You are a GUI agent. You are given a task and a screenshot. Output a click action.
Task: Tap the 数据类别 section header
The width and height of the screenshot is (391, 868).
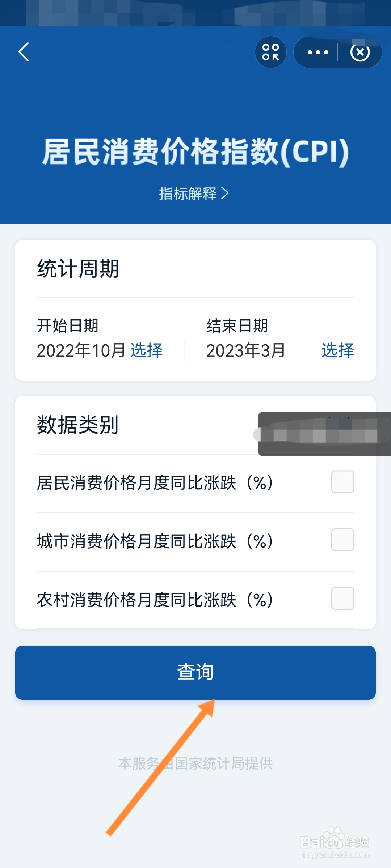pos(78,425)
